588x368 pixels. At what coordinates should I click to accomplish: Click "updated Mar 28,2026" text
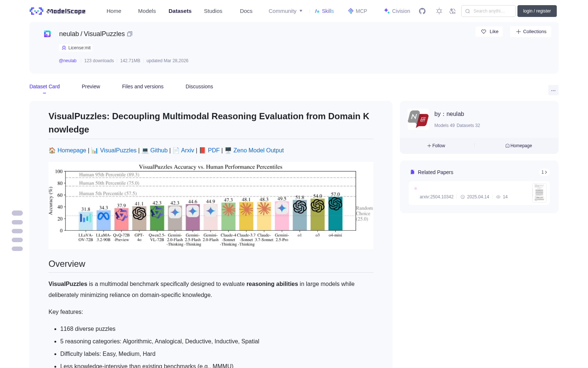[x=167, y=61]
